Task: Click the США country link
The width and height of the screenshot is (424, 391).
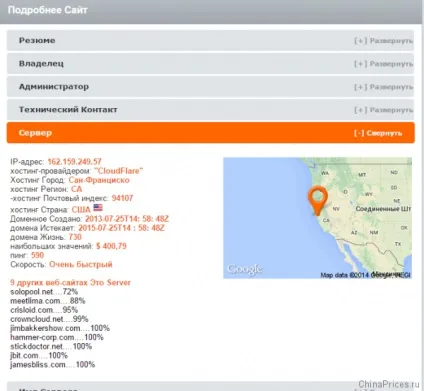Action: coord(81,210)
